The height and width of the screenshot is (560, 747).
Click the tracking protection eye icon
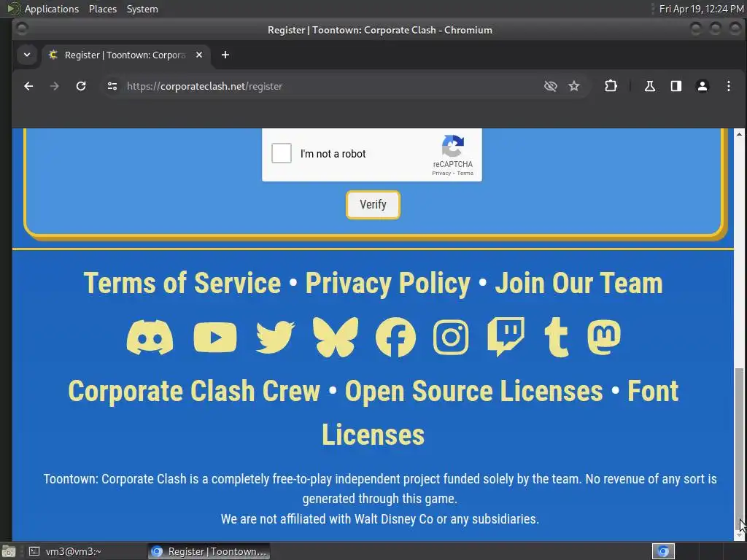click(x=550, y=86)
